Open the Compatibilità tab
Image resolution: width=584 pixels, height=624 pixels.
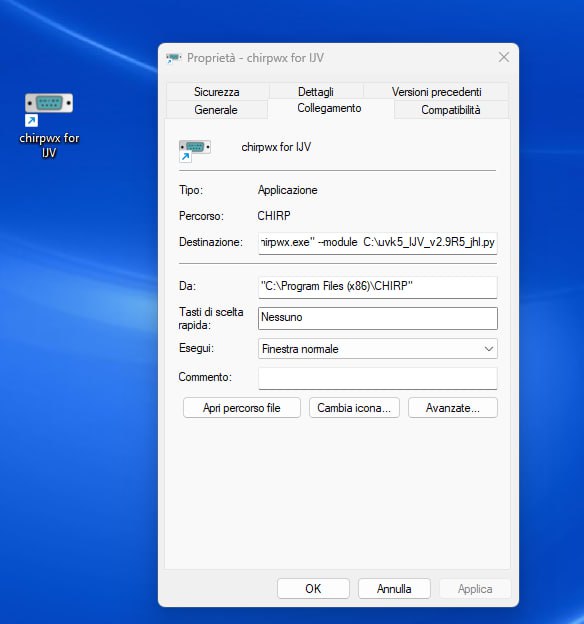click(451, 109)
